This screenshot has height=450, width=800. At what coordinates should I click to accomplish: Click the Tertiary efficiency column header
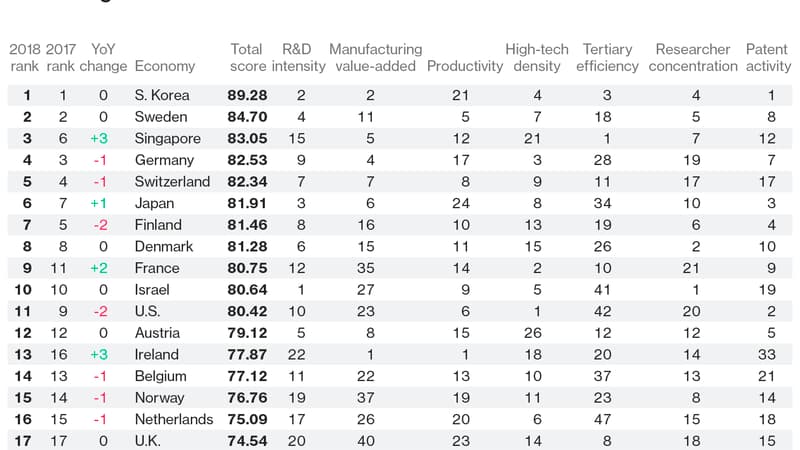(x=607, y=58)
